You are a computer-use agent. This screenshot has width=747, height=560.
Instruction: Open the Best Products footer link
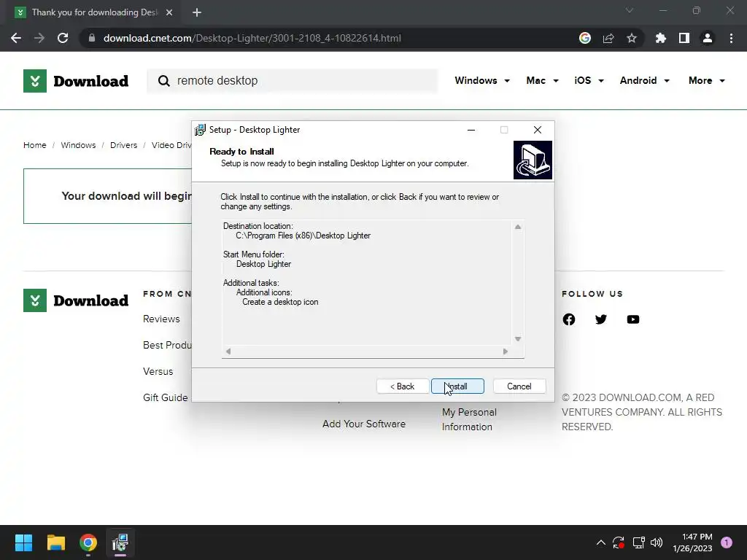pyautogui.click(x=167, y=345)
